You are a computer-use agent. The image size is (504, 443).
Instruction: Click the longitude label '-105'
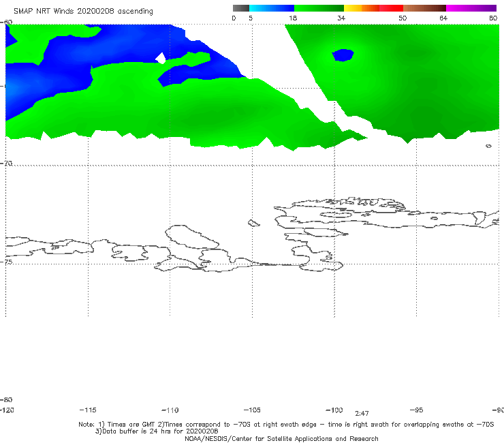point(252,410)
